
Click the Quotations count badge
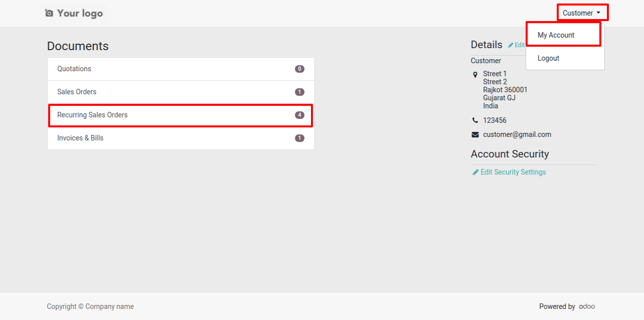[299, 69]
